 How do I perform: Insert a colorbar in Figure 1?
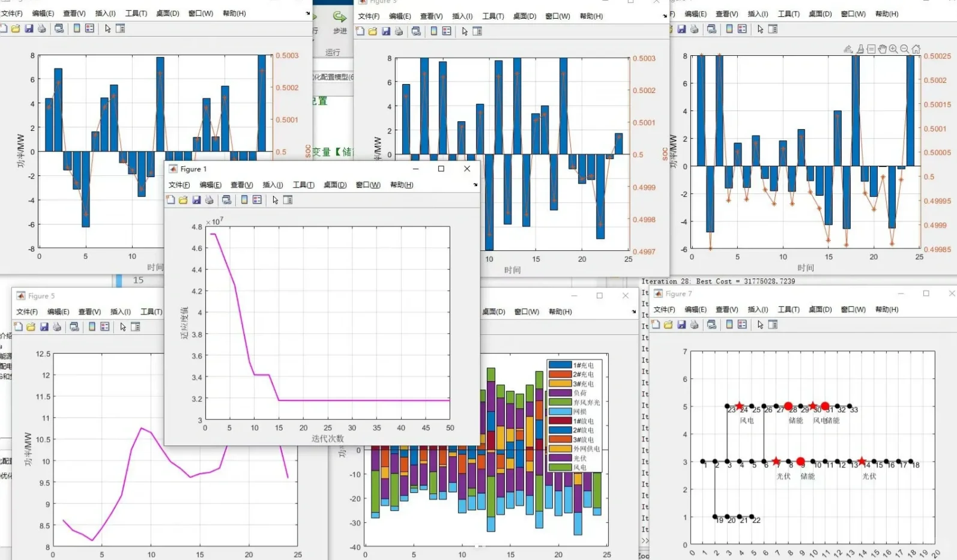click(x=244, y=200)
